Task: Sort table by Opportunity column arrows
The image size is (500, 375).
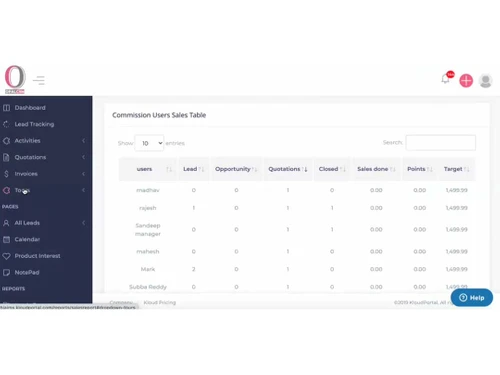Action: click(254, 169)
